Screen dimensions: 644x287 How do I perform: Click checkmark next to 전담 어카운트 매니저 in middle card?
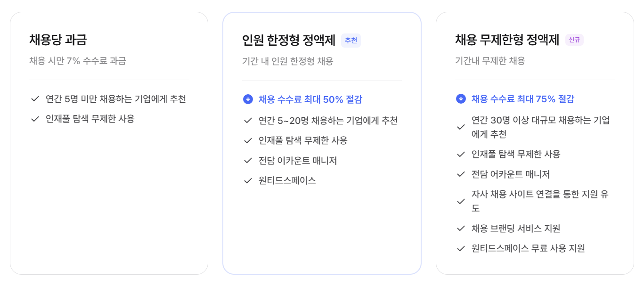[x=248, y=161]
